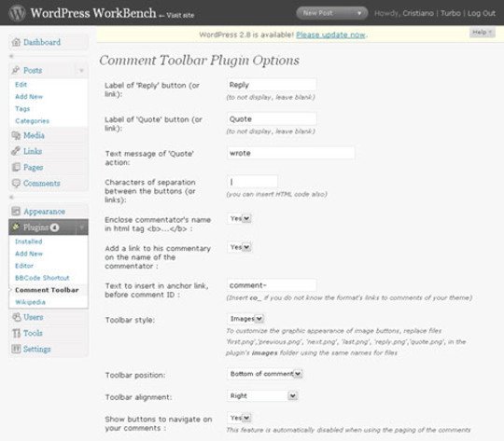Select Comment Toolbar submenu item
Image resolution: width=504 pixels, height=441 pixels.
(x=47, y=290)
